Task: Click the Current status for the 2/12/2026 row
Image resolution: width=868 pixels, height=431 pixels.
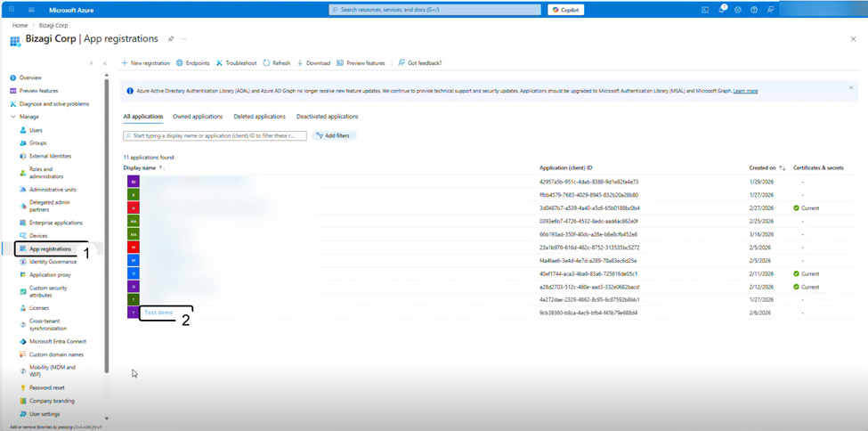Action: click(806, 287)
